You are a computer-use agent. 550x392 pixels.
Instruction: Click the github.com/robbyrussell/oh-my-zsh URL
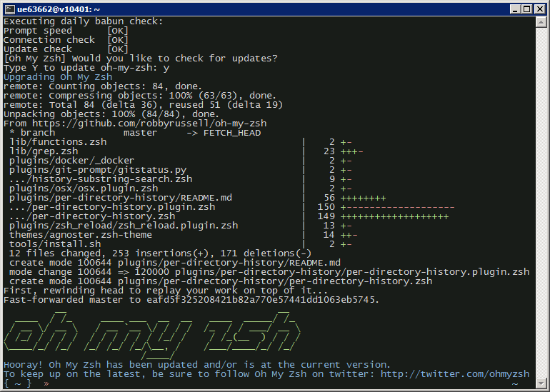[x=149, y=124]
